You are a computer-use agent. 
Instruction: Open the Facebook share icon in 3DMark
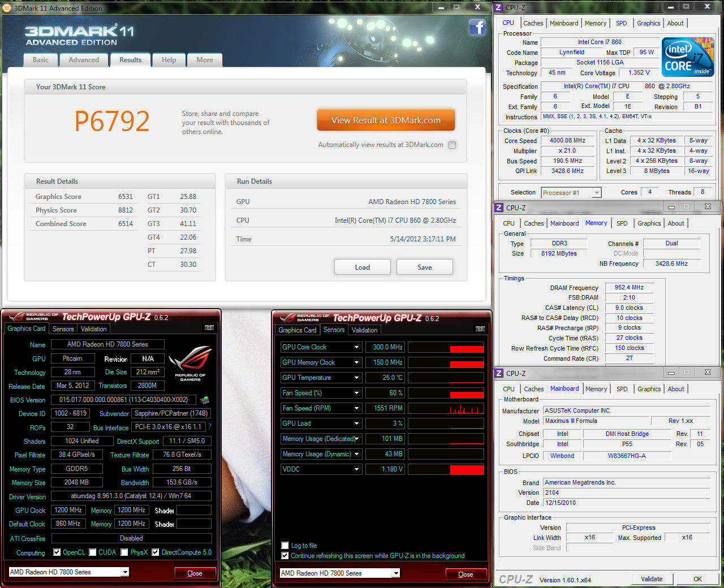coord(477,27)
